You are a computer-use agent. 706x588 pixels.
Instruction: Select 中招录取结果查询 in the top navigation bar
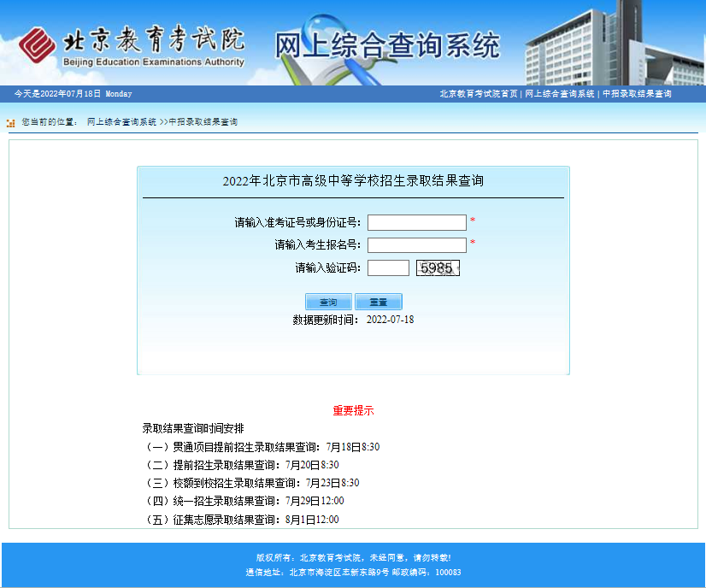point(637,94)
